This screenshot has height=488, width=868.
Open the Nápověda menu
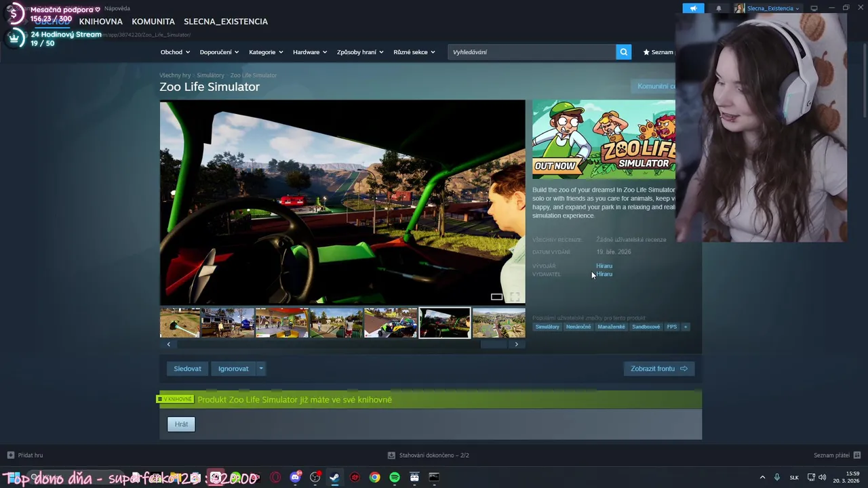click(117, 9)
